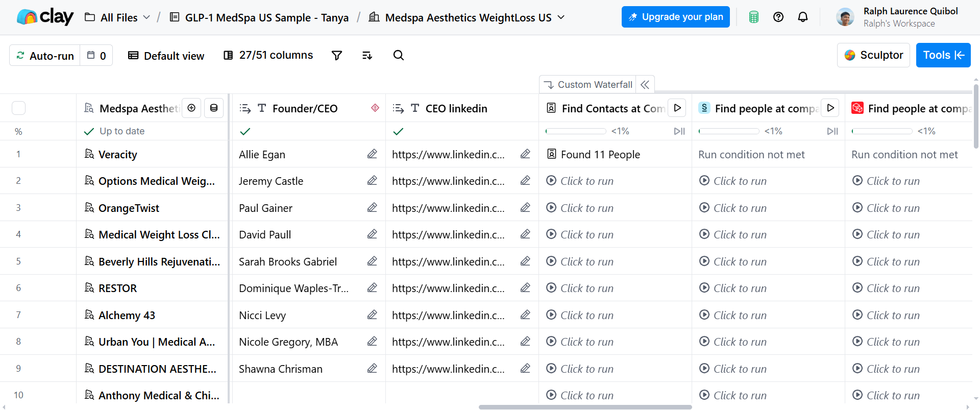This screenshot has height=410, width=980.
Task: Run red-icon Find people for Beverly Hills row
Action: click(x=886, y=261)
